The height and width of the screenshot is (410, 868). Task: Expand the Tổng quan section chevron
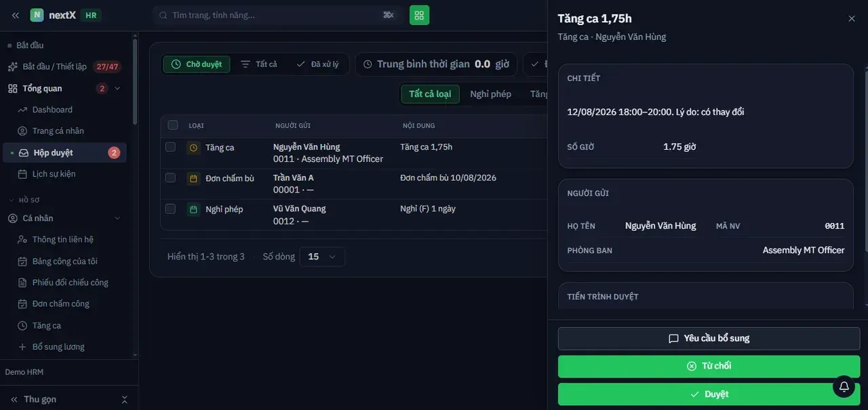coord(117,88)
